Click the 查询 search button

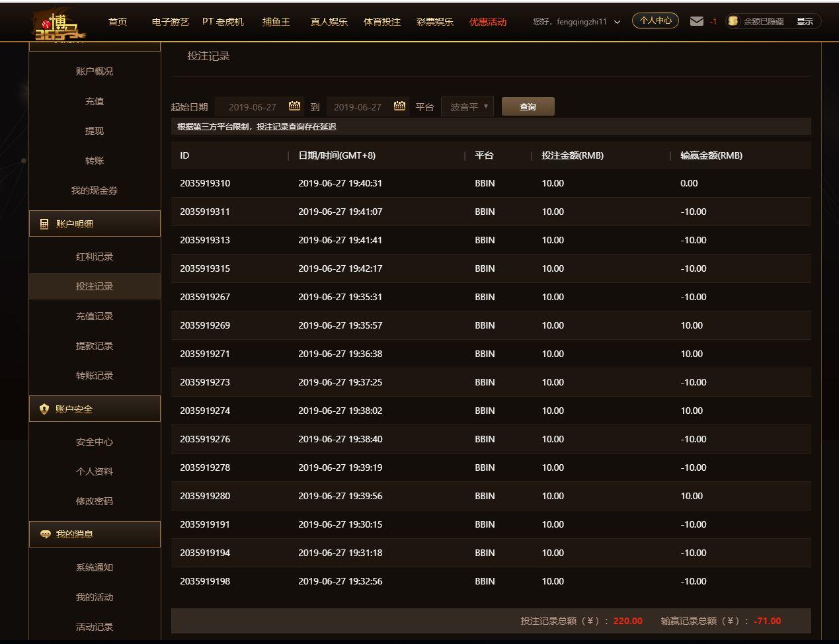(x=528, y=106)
